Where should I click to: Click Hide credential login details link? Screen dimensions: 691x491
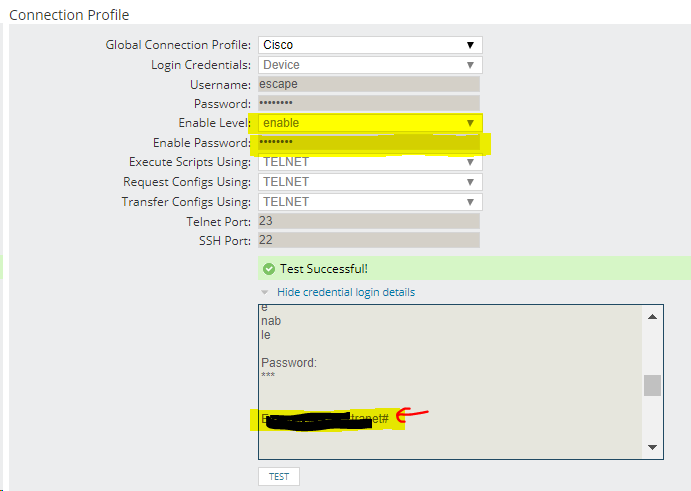345,292
